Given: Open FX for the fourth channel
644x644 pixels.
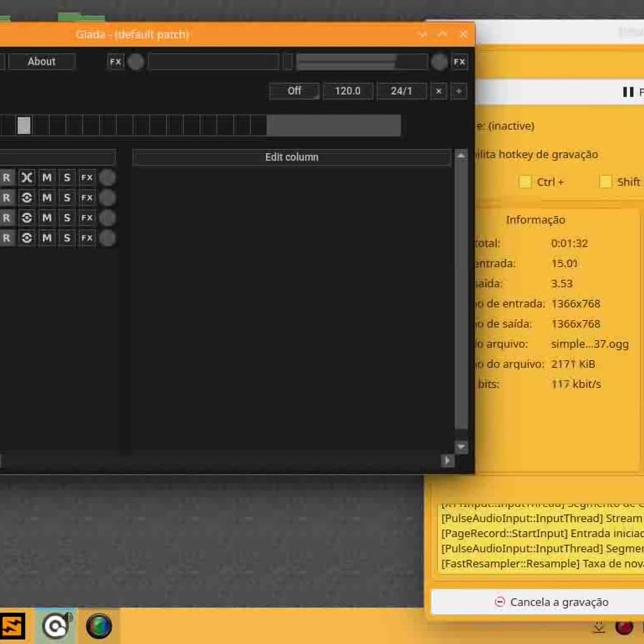Looking at the screenshot, I should coord(87,238).
